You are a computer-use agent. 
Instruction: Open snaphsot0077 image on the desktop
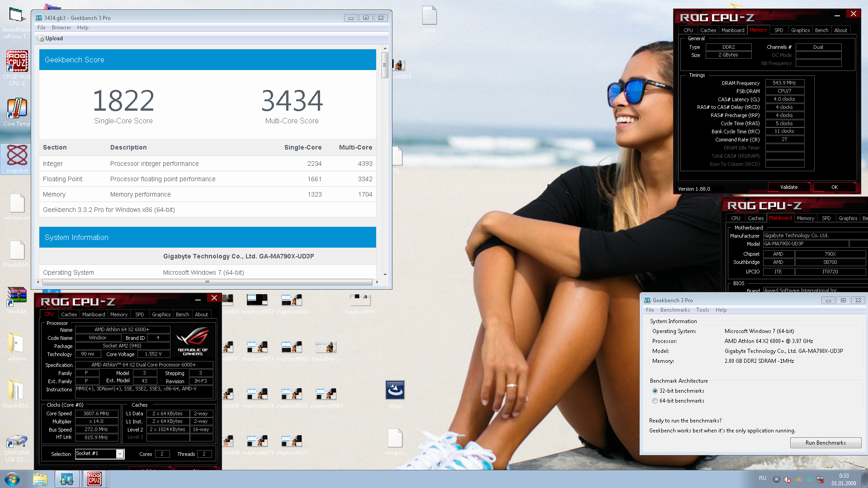tap(360, 304)
